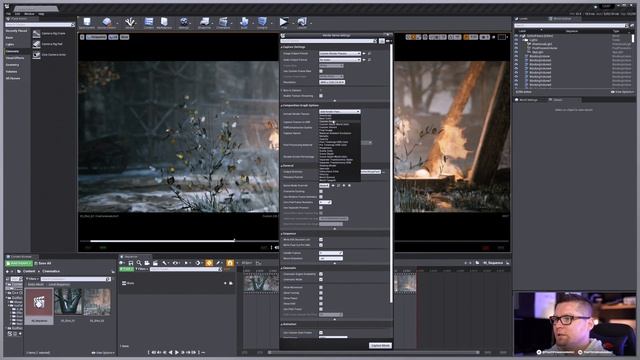This screenshot has height=360, width=640.
Task: Click the Sequencer play forward button
Action: coord(177,352)
